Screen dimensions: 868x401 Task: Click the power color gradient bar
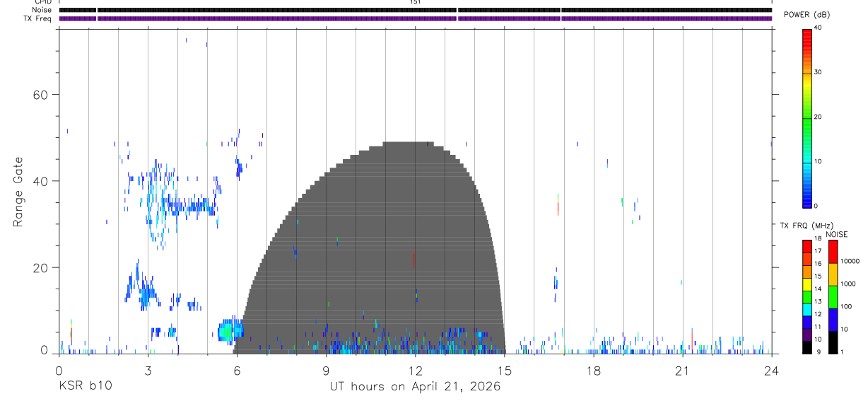[807, 117]
